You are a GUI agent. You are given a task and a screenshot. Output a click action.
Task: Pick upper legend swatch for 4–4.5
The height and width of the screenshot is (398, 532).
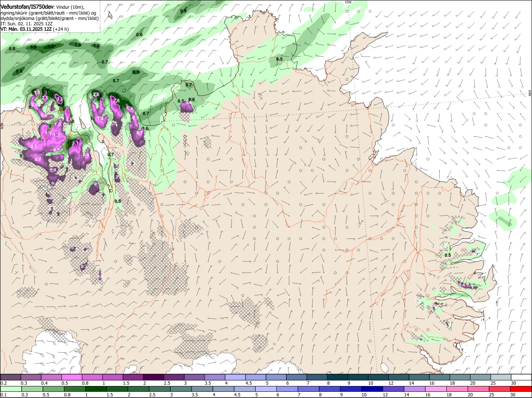[x=235, y=377]
